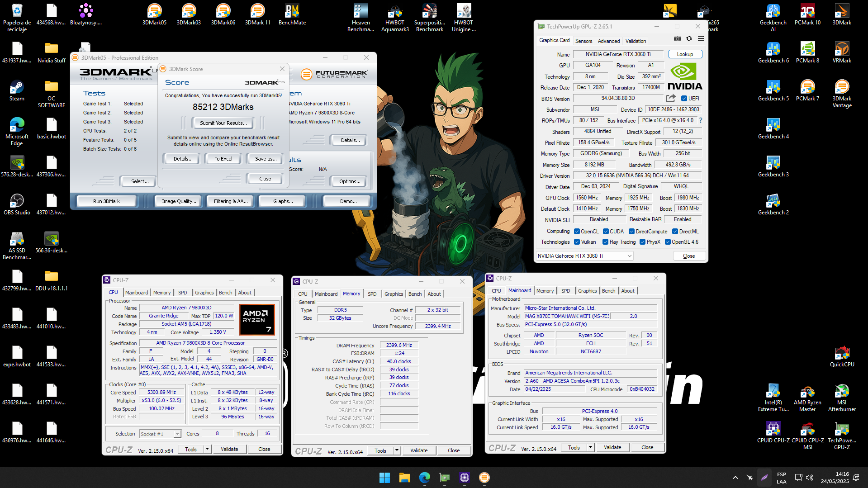This screenshot has width=868, height=488.
Task: Click GPU-Z refresh icon
Action: (x=689, y=39)
